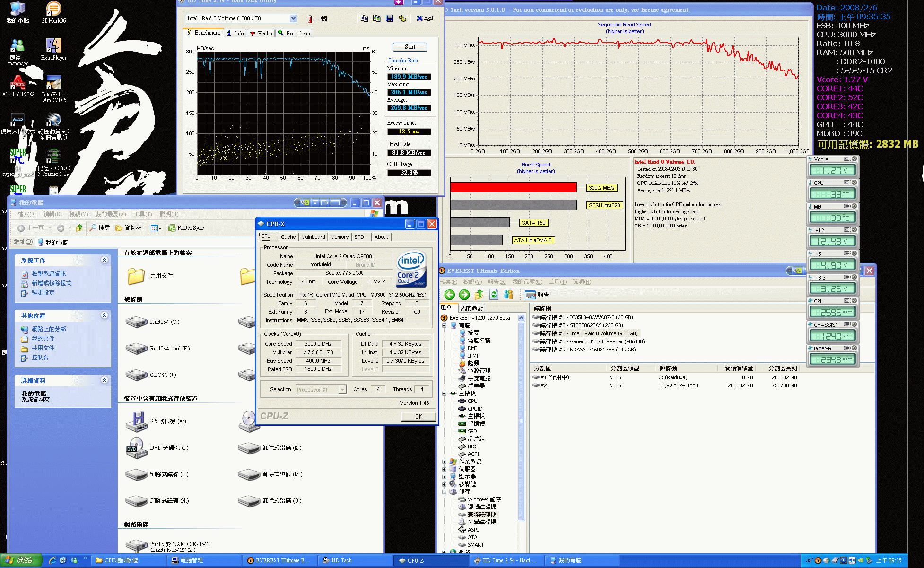This screenshot has height=568, width=924.
Task: Collapse the 電腦 tree node in EVEREST
Action: pyautogui.click(x=445, y=325)
